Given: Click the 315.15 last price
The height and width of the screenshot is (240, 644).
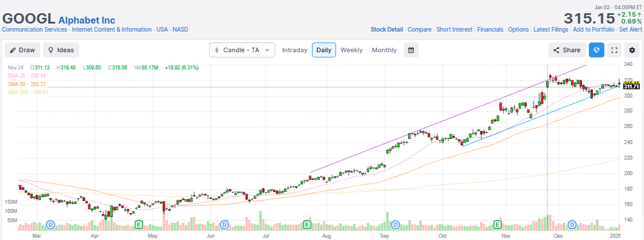Looking at the screenshot, I should (588, 18).
